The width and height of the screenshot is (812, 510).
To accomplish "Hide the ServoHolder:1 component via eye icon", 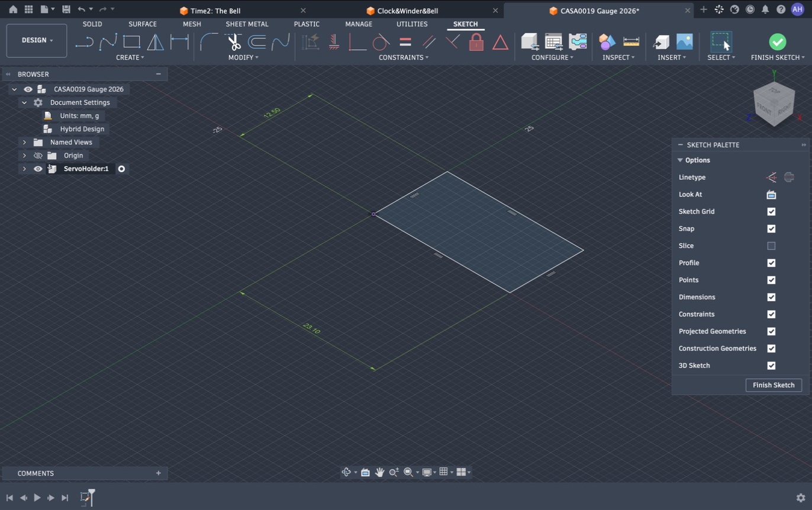I will (38, 169).
